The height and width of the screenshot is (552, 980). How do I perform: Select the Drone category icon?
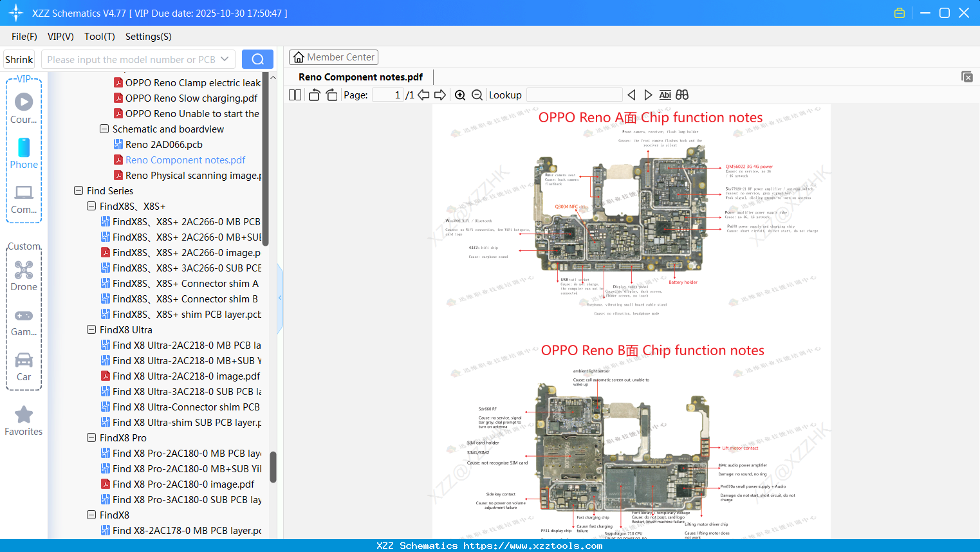(24, 276)
